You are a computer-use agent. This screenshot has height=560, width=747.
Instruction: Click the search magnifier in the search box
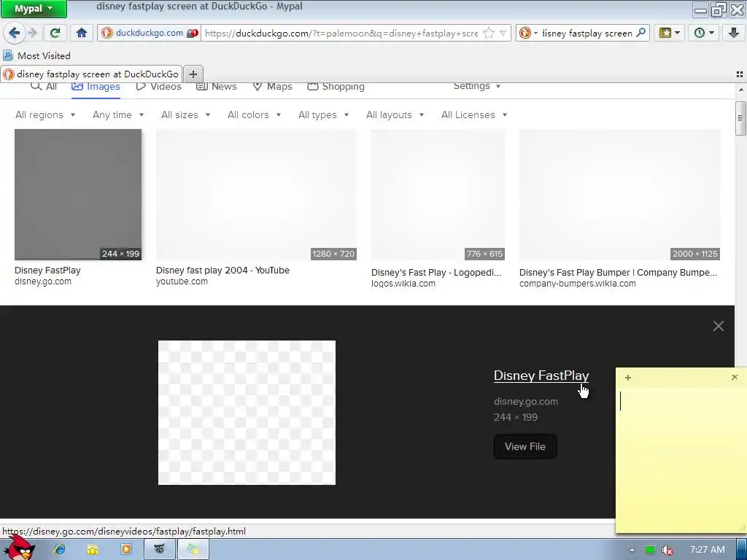pyautogui.click(x=641, y=32)
